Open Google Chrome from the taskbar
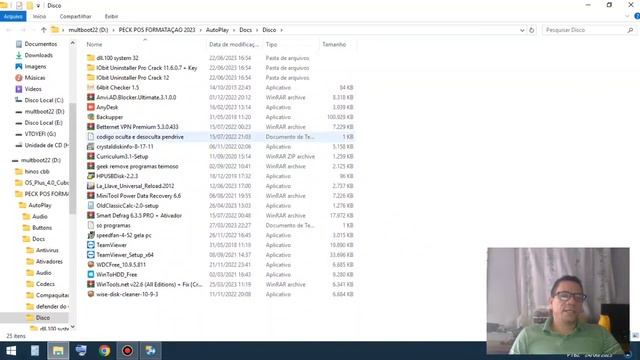The image size is (640, 360). [x=104, y=351]
